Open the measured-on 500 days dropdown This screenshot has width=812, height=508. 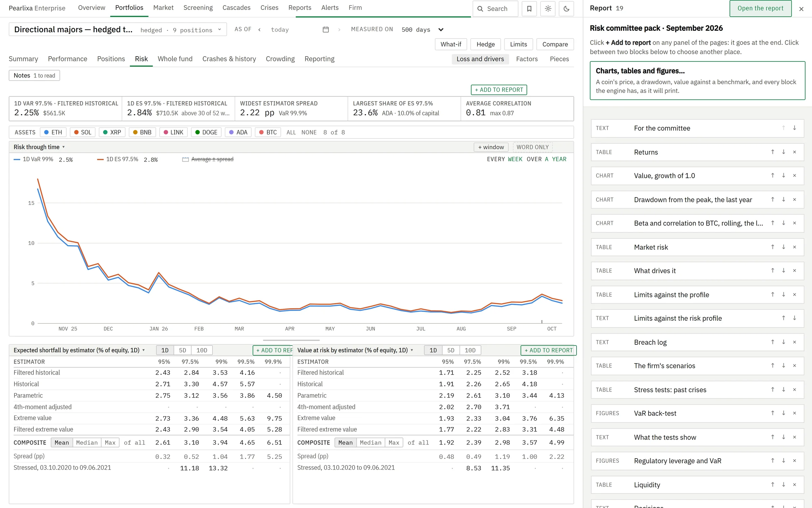point(422,29)
